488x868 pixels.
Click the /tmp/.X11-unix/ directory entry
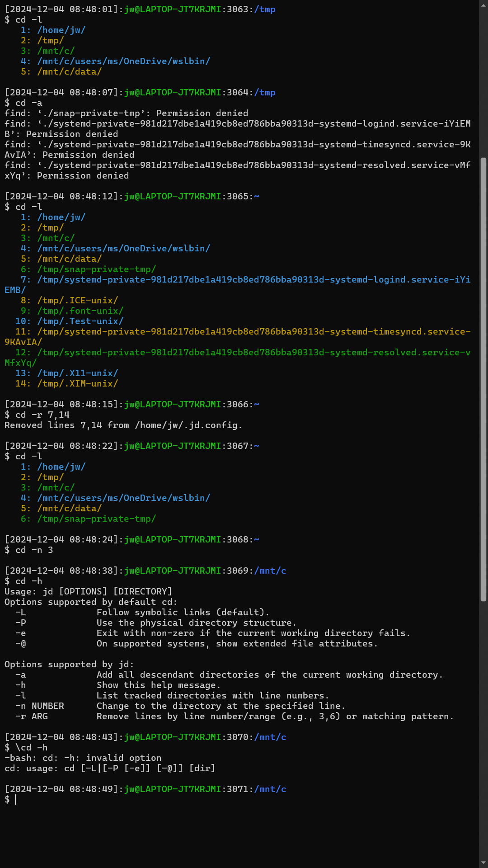[x=77, y=373]
